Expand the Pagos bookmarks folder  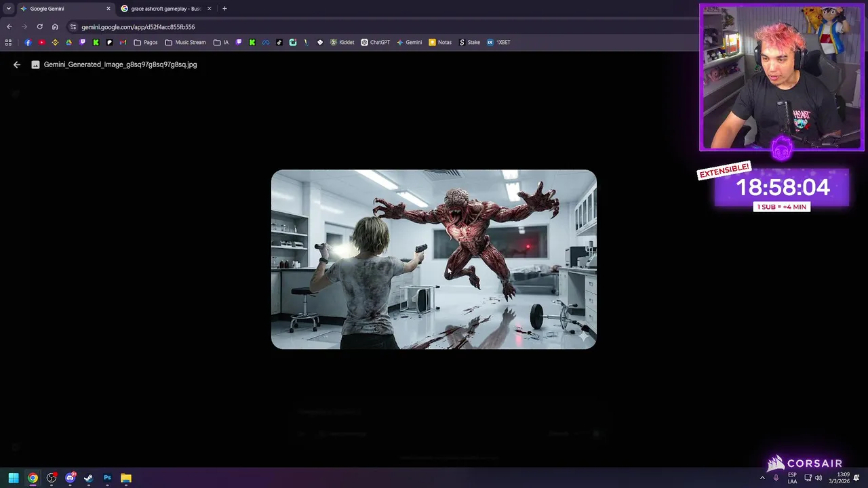(146, 42)
